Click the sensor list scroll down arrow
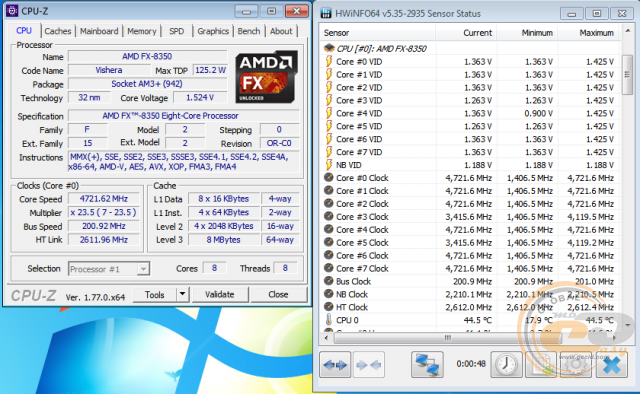The height and width of the screenshot is (394, 640). [x=627, y=325]
